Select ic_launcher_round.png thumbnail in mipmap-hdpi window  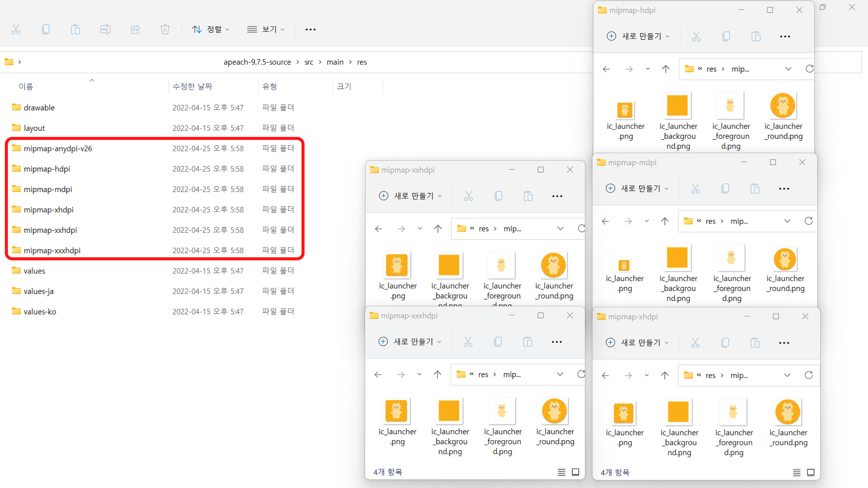(783, 106)
